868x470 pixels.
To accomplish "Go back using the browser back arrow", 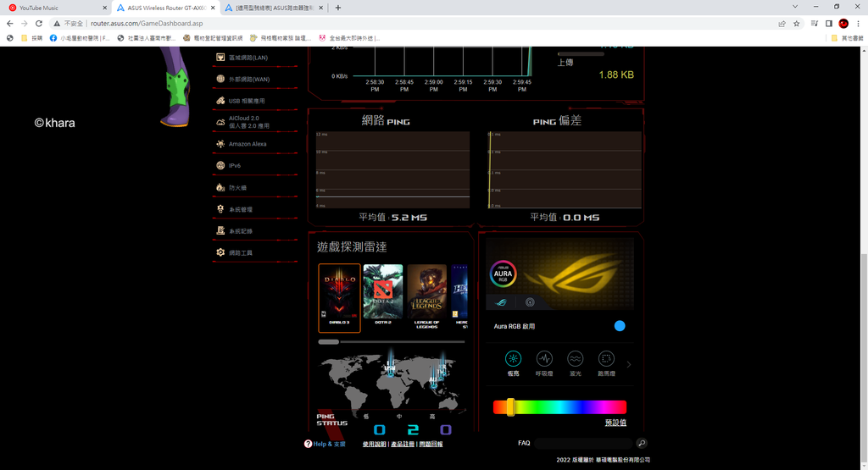I will click(9, 23).
